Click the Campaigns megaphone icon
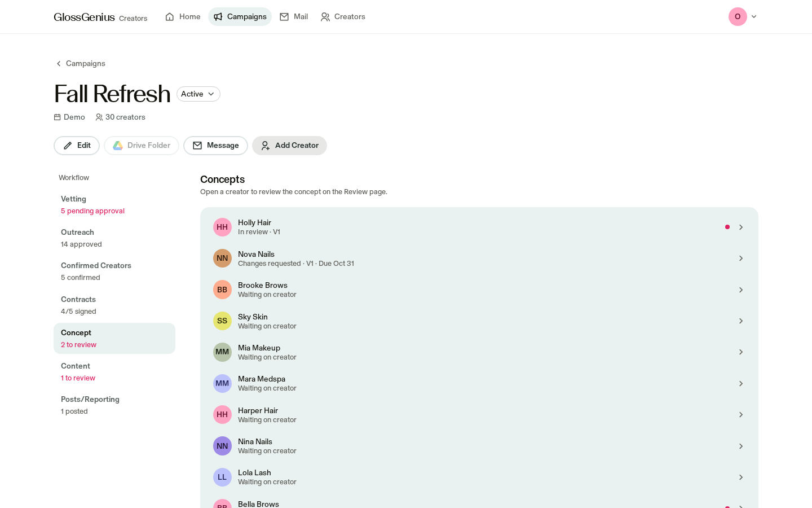812x508 pixels. tap(218, 17)
